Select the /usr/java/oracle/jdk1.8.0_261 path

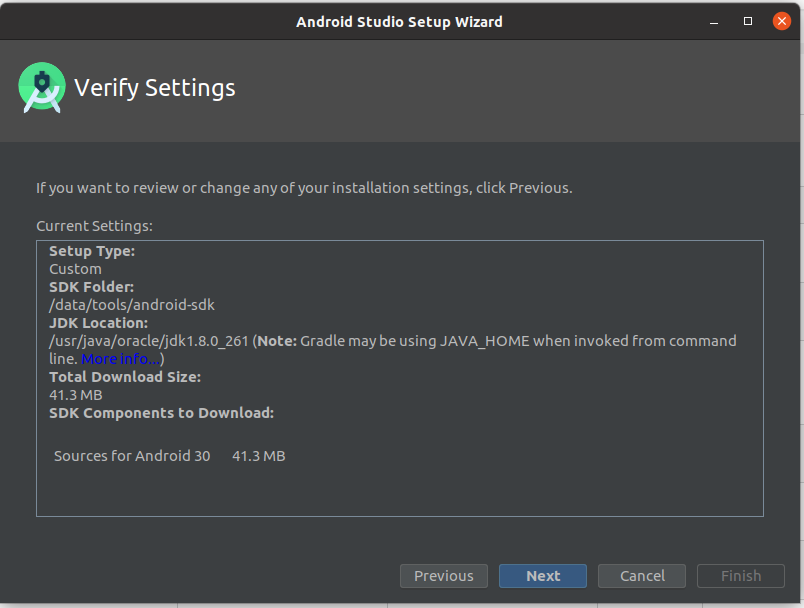(149, 341)
